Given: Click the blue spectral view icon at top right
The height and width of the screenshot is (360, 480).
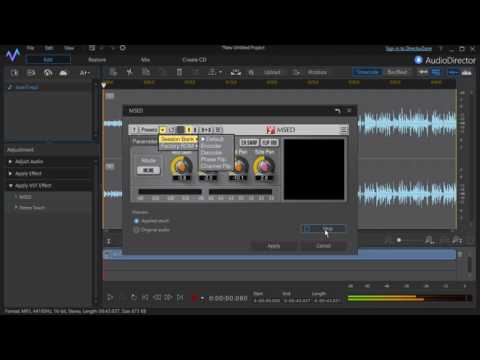Looking at the screenshot, I should point(436,72).
